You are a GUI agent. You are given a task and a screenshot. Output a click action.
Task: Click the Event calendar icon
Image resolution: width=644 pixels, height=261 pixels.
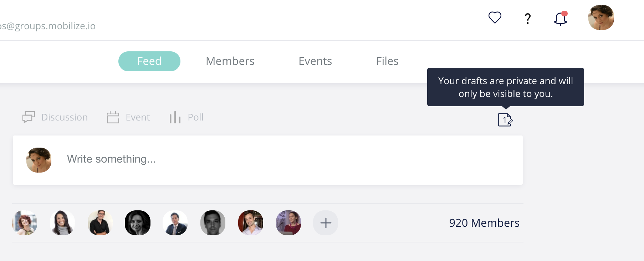[x=113, y=117]
